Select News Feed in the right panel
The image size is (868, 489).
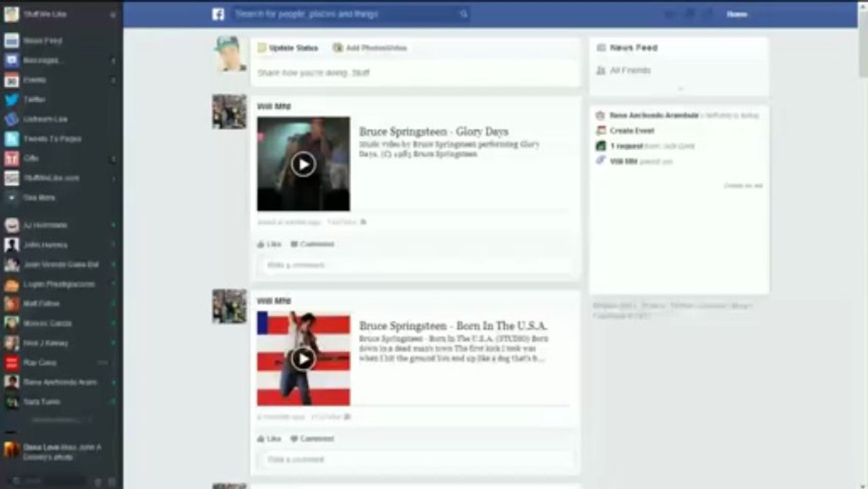click(634, 48)
